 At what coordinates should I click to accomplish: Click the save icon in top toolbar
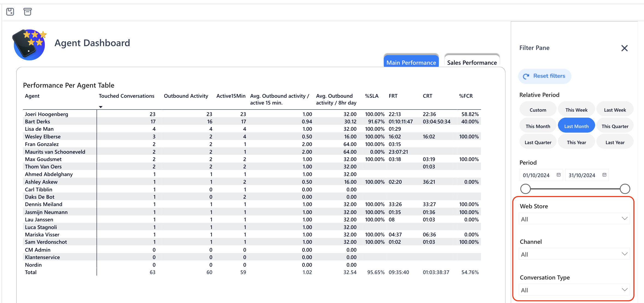[x=10, y=11]
